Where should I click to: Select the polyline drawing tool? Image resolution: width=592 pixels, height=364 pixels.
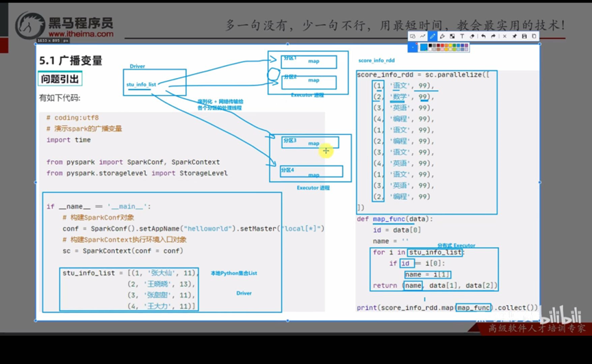coord(422,36)
